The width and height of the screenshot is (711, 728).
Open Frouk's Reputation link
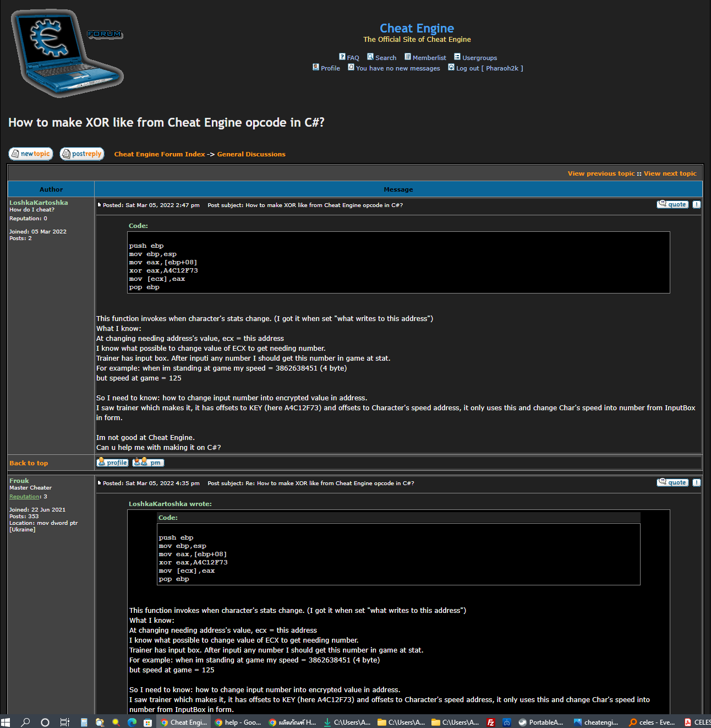25,497
